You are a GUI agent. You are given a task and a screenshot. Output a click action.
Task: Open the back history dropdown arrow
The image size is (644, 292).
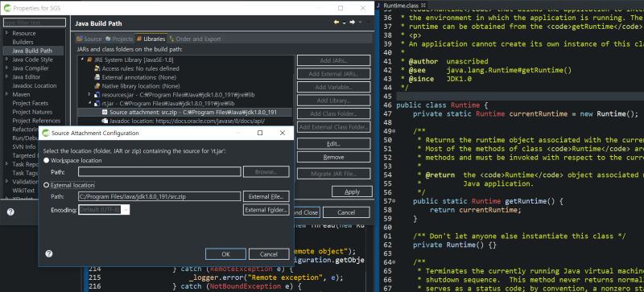coord(345,23)
